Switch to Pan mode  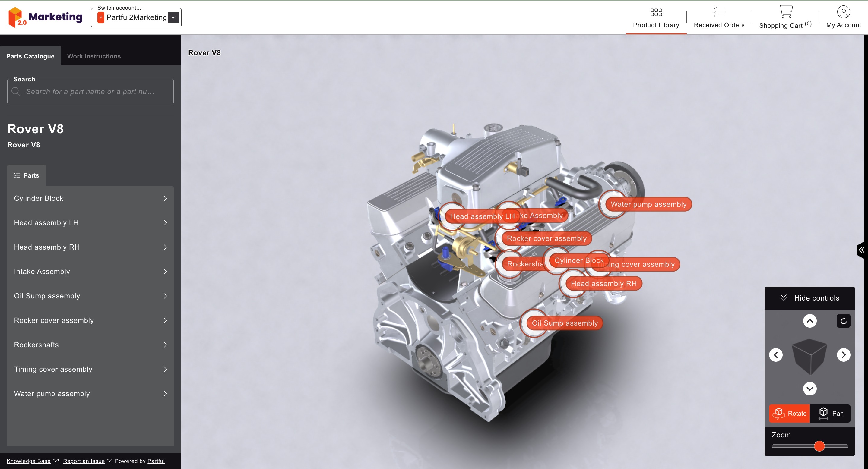830,414
